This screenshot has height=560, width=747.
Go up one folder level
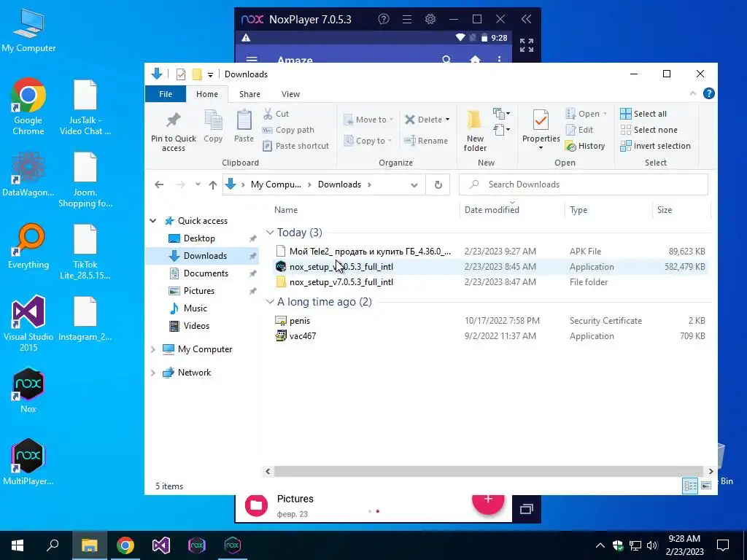[213, 184]
